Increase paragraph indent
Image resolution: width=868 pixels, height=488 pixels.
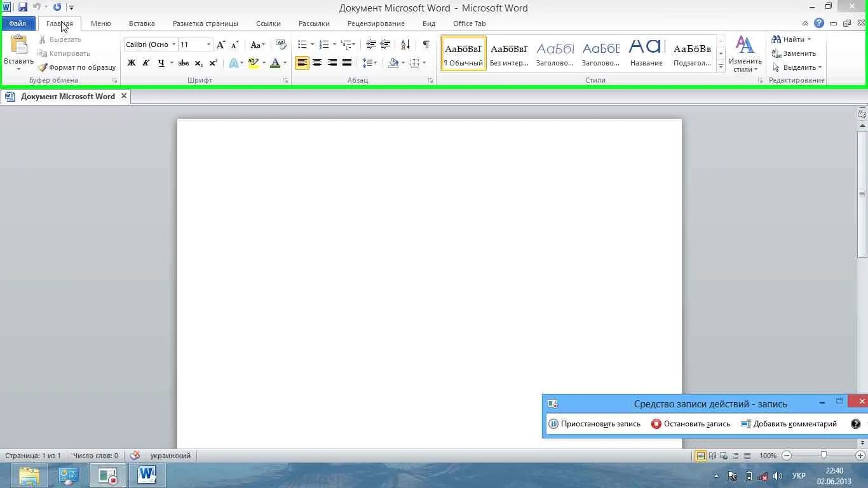click(385, 44)
